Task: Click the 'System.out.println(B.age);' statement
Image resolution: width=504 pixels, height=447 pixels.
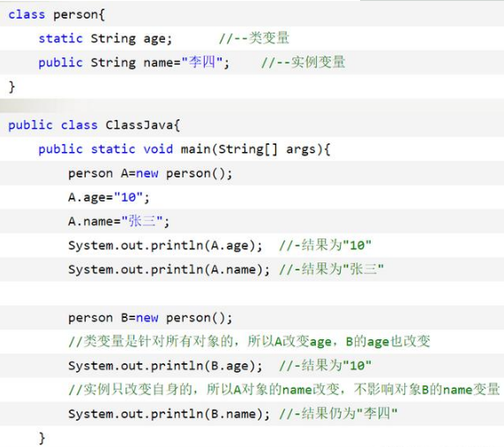Action: [165, 366]
